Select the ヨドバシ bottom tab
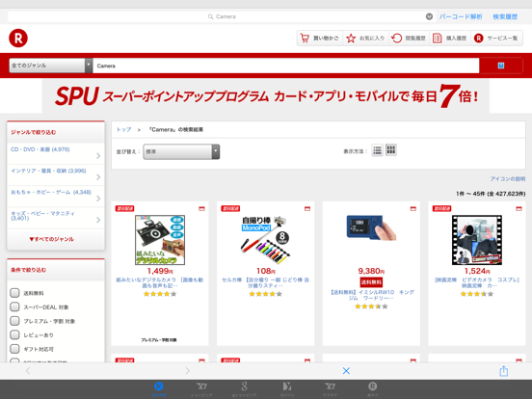This screenshot has height=399, width=532. point(287,388)
